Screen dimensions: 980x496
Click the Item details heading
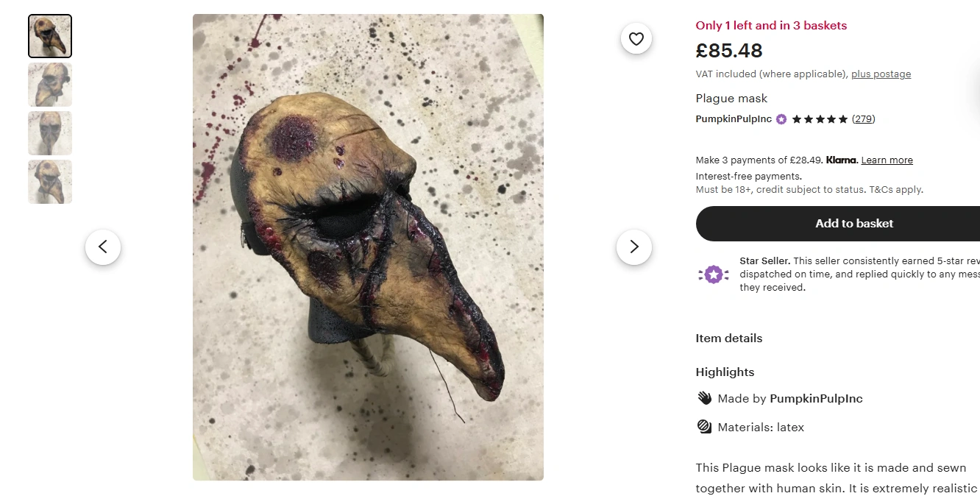(x=728, y=339)
